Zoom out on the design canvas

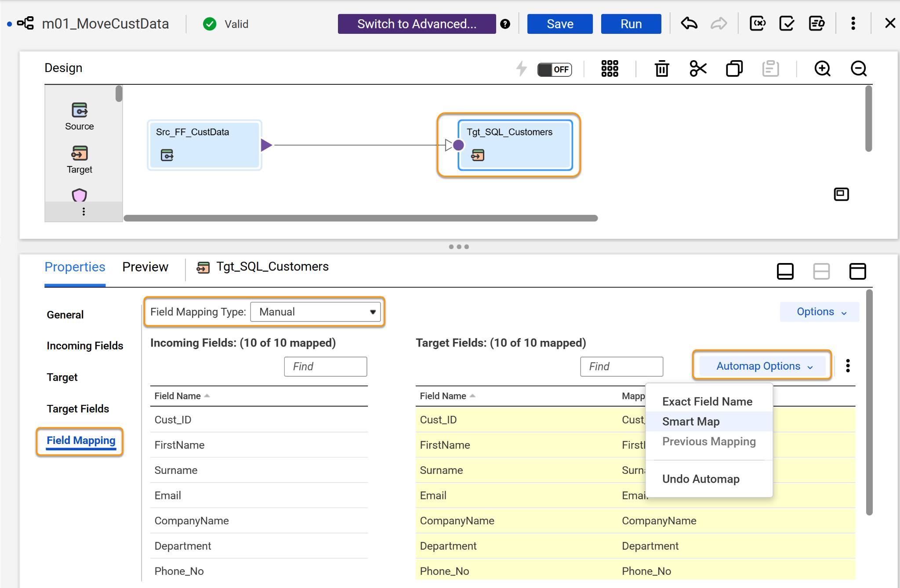[859, 69]
